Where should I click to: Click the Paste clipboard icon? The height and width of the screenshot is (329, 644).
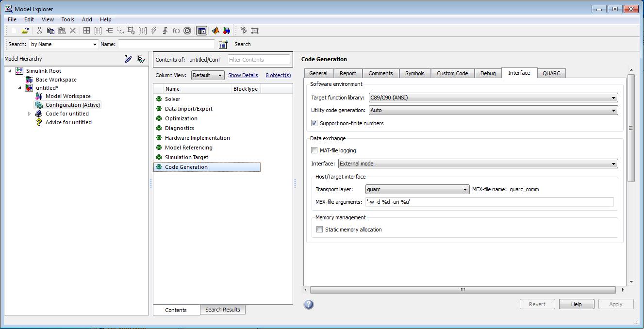pyautogui.click(x=62, y=31)
